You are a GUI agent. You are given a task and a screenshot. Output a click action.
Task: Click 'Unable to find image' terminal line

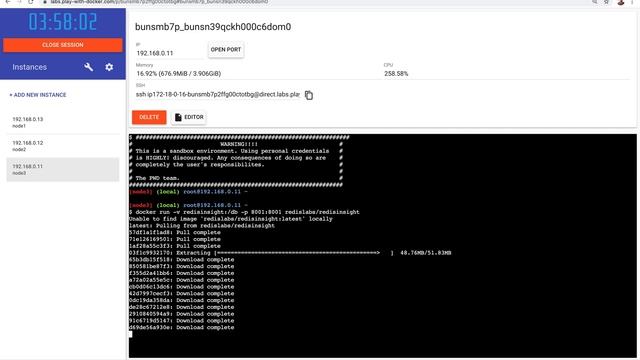tap(231, 219)
